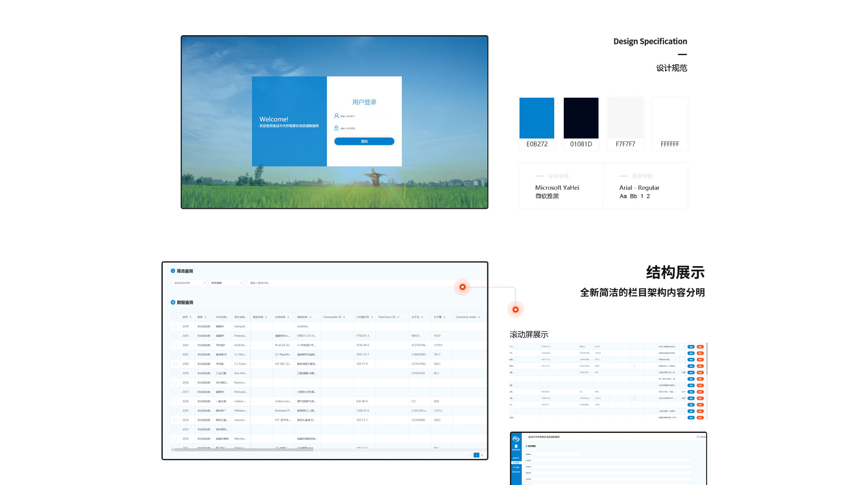Click orange delete button in first scrolling row
The height and width of the screenshot is (485, 868).
click(700, 346)
